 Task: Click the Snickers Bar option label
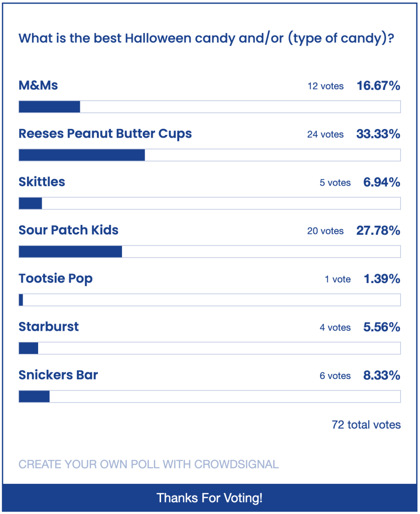pos(58,375)
